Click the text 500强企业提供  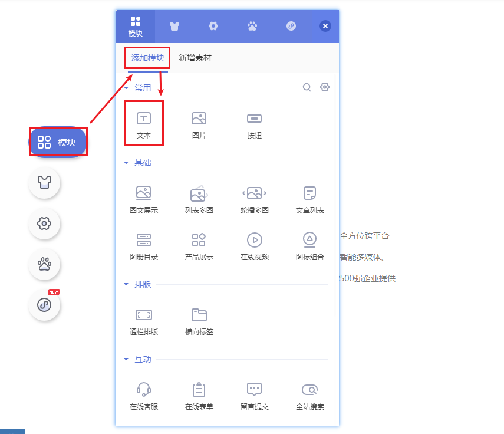coord(368,278)
